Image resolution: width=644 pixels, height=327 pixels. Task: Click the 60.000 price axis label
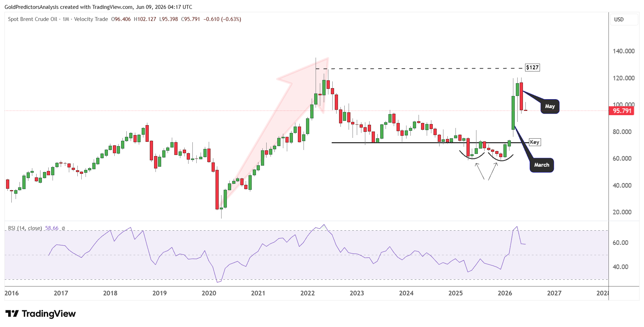[x=622, y=159]
